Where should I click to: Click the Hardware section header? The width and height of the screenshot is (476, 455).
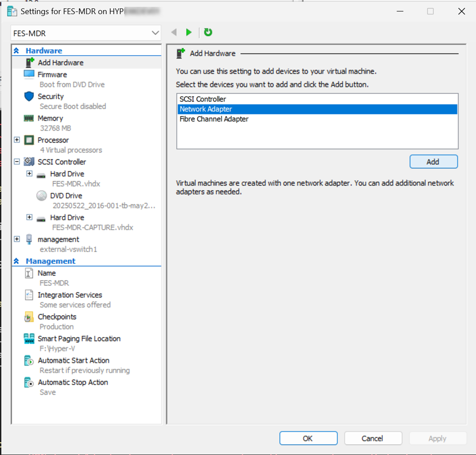[x=44, y=51]
